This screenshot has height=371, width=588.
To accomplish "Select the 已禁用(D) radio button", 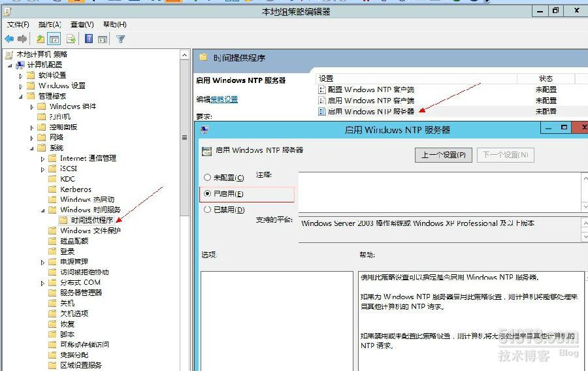I will point(207,210).
